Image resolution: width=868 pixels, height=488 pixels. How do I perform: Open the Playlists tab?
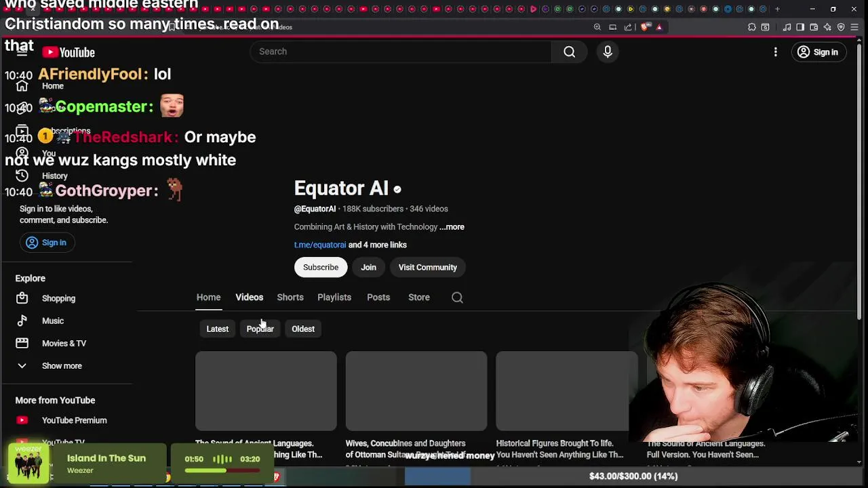pos(334,298)
